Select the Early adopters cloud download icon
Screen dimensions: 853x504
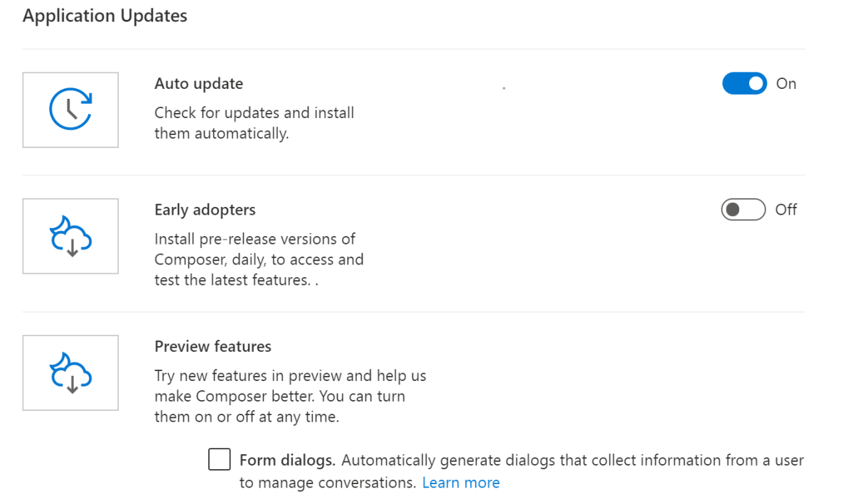click(x=70, y=235)
